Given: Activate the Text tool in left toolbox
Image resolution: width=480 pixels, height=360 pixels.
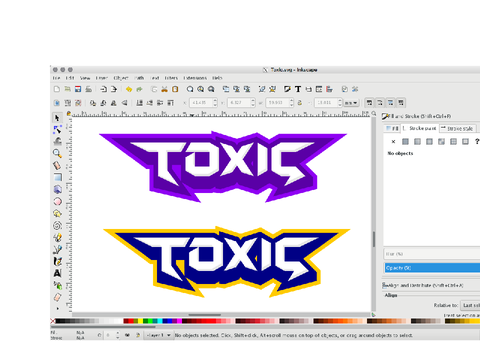Looking at the screenshot, I should coord(57,273).
